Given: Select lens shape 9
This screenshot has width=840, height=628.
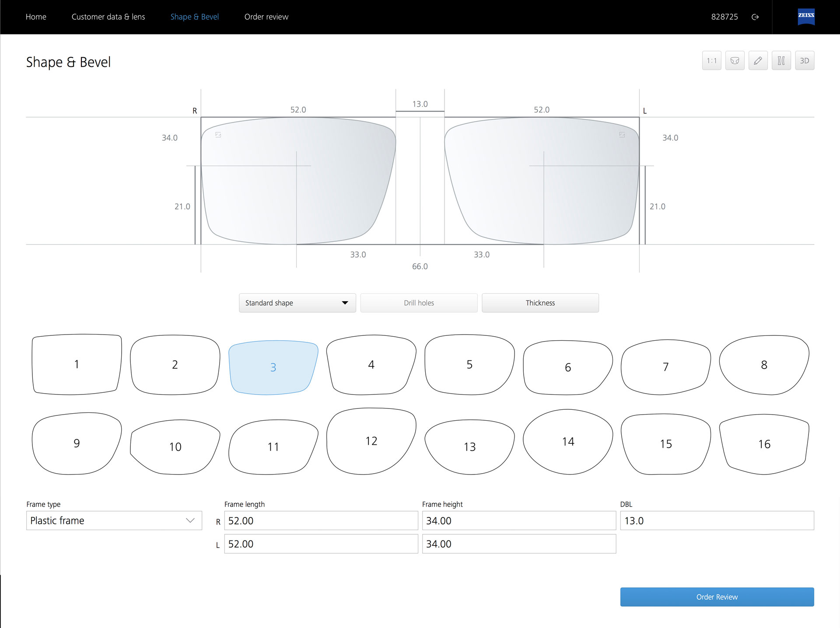Looking at the screenshot, I should [x=77, y=443].
